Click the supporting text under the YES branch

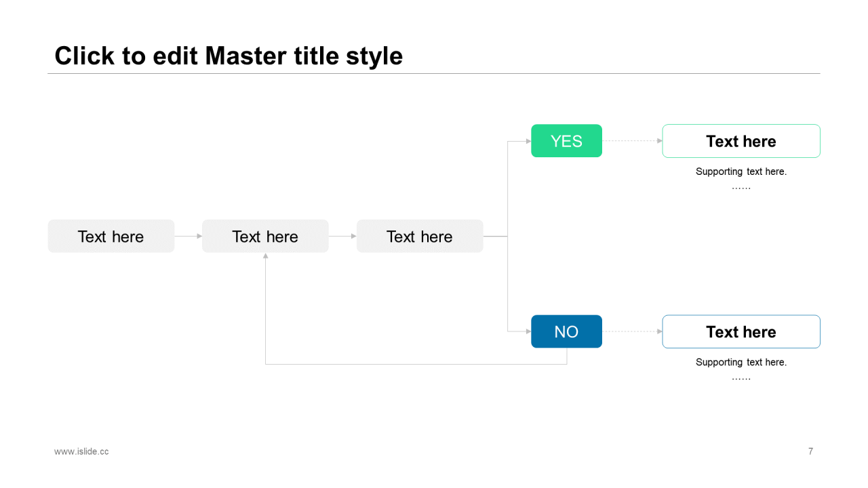(741, 171)
